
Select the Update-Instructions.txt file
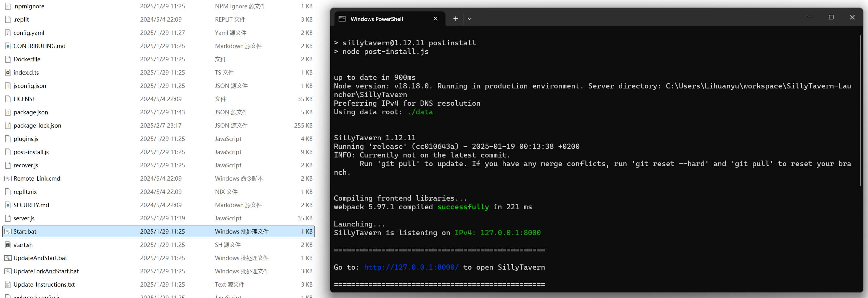coord(44,284)
